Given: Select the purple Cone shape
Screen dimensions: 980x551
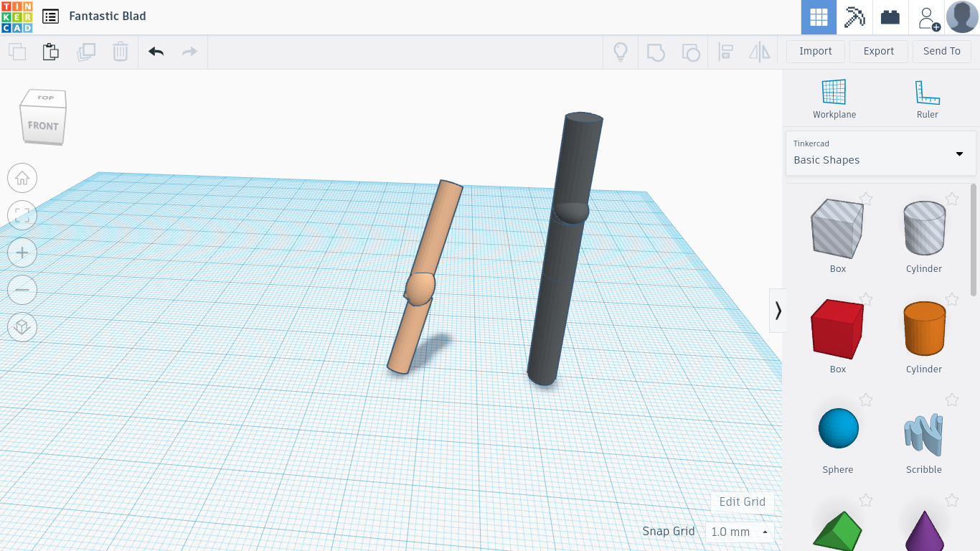Looking at the screenshot, I should (924, 531).
